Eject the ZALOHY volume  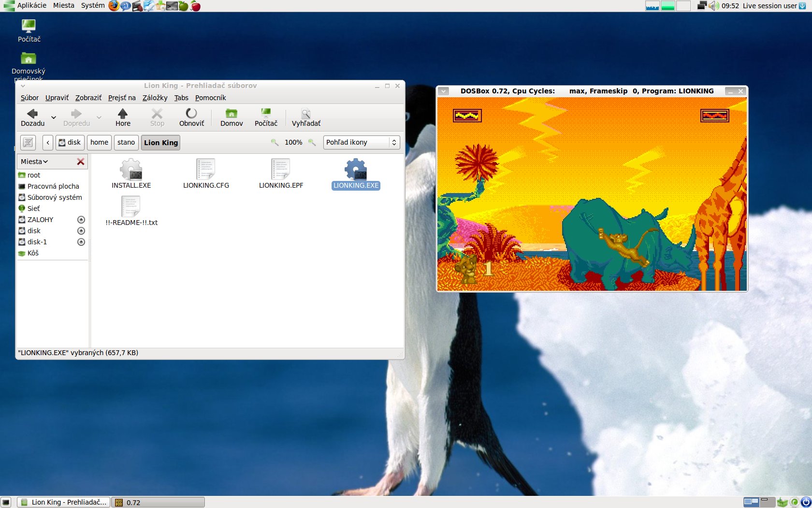[x=81, y=220]
